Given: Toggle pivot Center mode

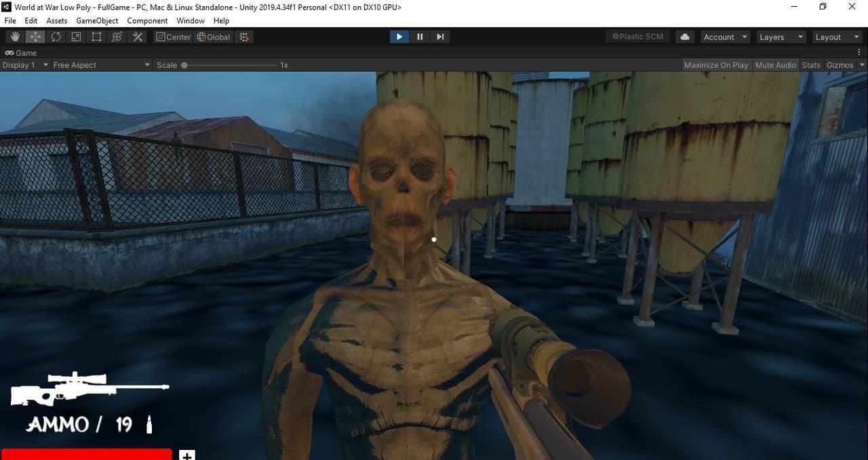Looking at the screenshot, I should tap(174, 37).
